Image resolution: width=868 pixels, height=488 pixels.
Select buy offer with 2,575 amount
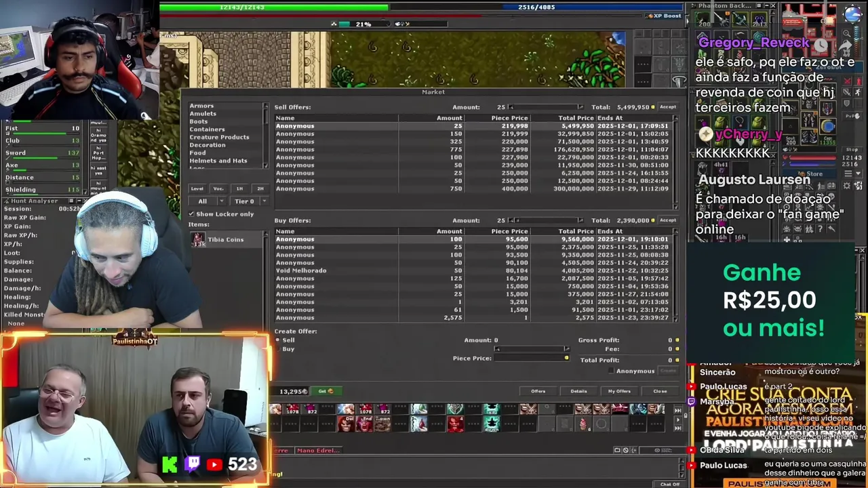point(473,317)
